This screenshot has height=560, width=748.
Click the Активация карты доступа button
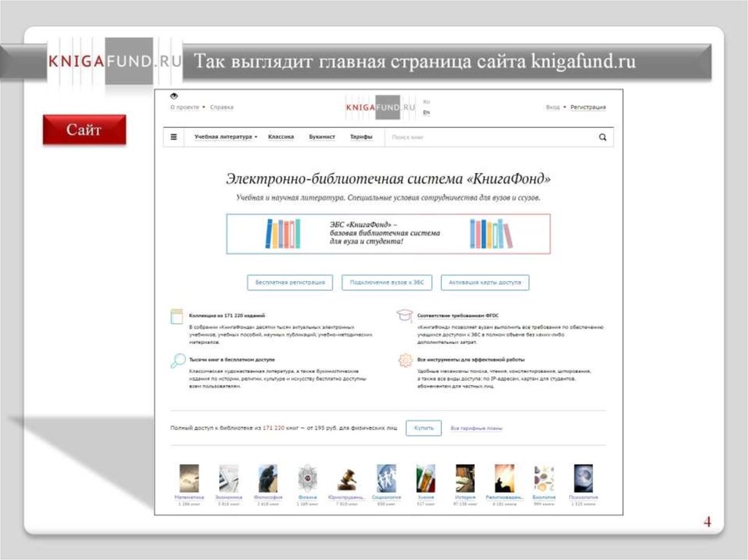485,283
